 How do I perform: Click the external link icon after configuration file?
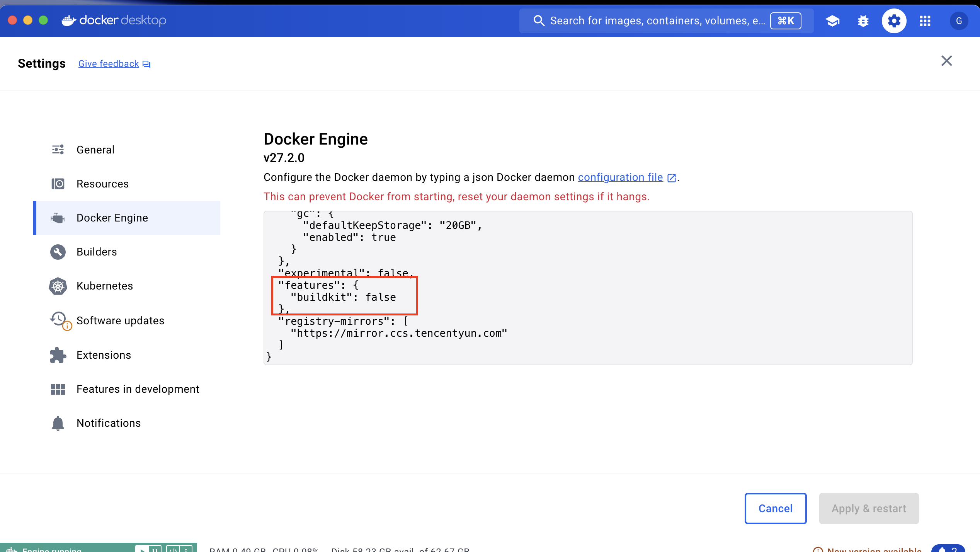(672, 178)
